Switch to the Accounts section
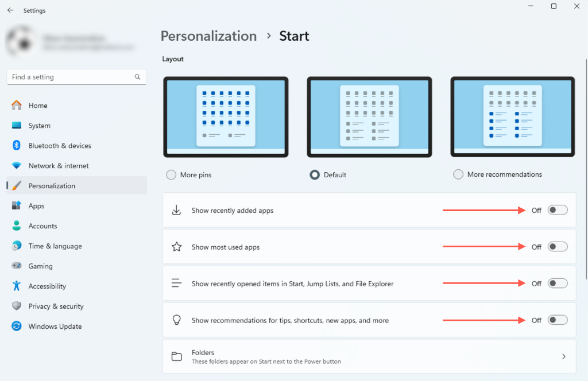This screenshot has width=588, height=381. pos(42,226)
